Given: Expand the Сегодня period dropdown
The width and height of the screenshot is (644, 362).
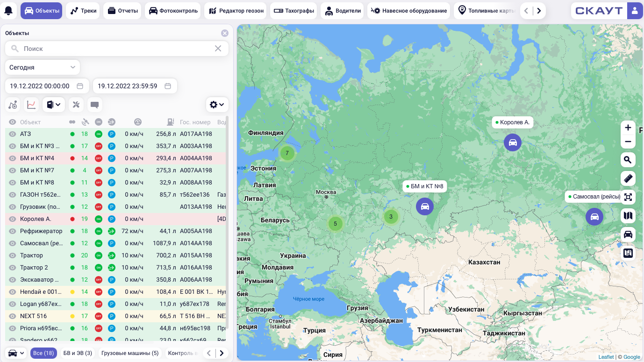Looking at the screenshot, I should [x=43, y=67].
